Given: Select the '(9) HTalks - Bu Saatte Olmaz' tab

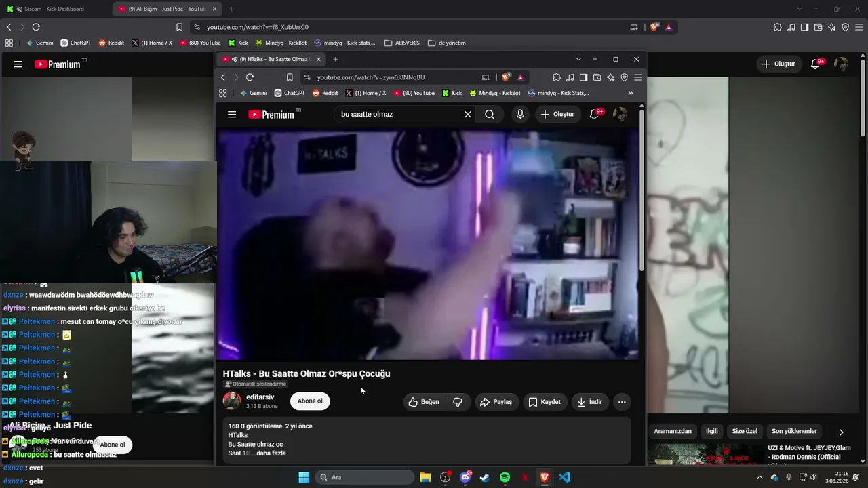Looking at the screenshot, I should (272, 59).
